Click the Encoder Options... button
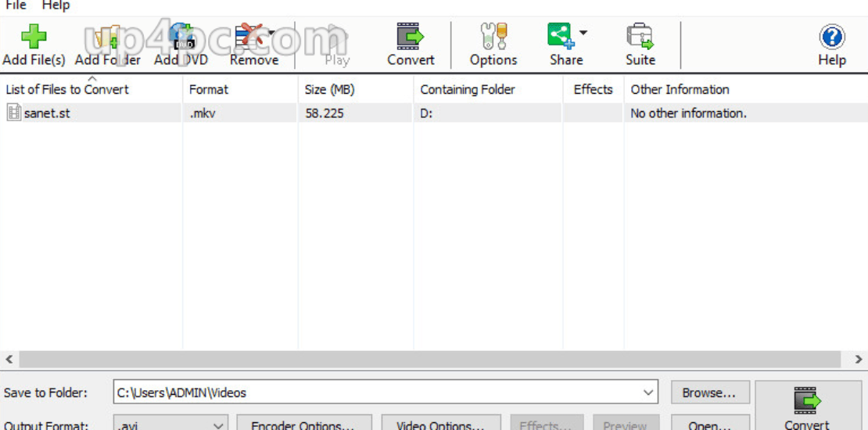The width and height of the screenshot is (868, 430). pos(304,424)
